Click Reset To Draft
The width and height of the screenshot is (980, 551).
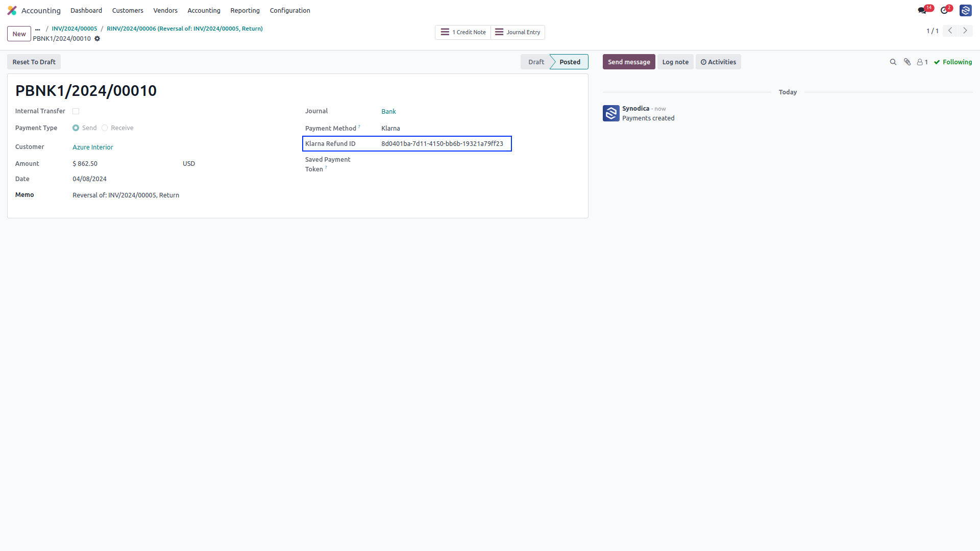coord(34,62)
